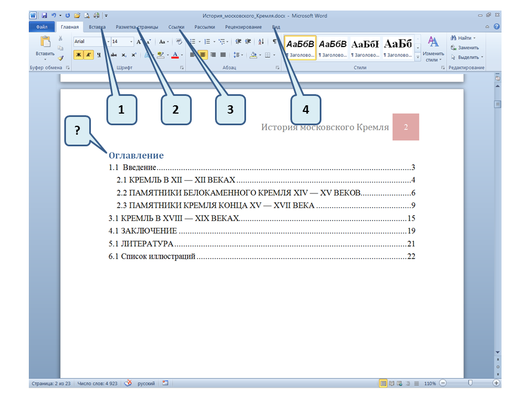This screenshot has height=399, width=532.
Task: Open the Arial font name dropdown
Action: 107,42
